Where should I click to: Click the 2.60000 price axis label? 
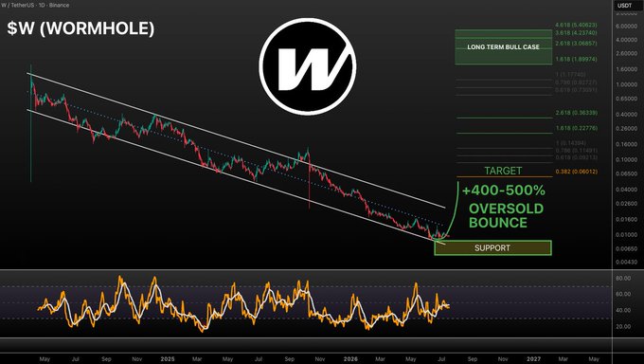626,53
